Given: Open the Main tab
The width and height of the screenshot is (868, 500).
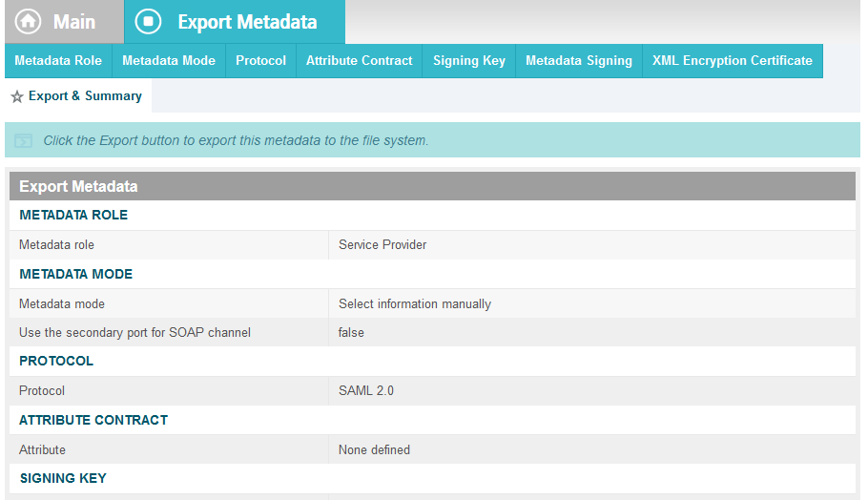Looking at the screenshot, I should coord(64,22).
